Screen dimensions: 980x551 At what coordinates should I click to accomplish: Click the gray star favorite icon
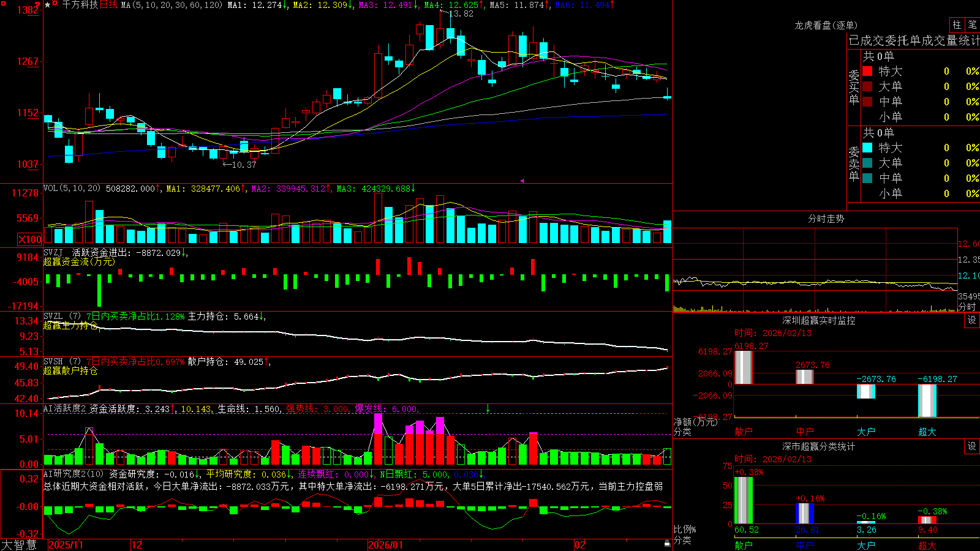pyautogui.click(x=48, y=4)
